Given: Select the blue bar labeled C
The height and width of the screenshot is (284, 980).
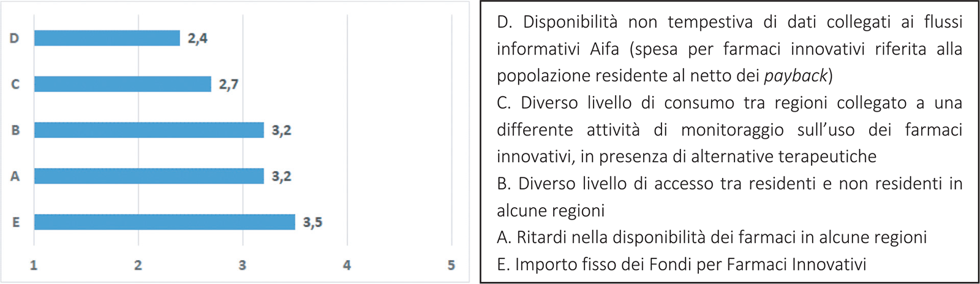Looking at the screenshot, I should click(x=123, y=84).
